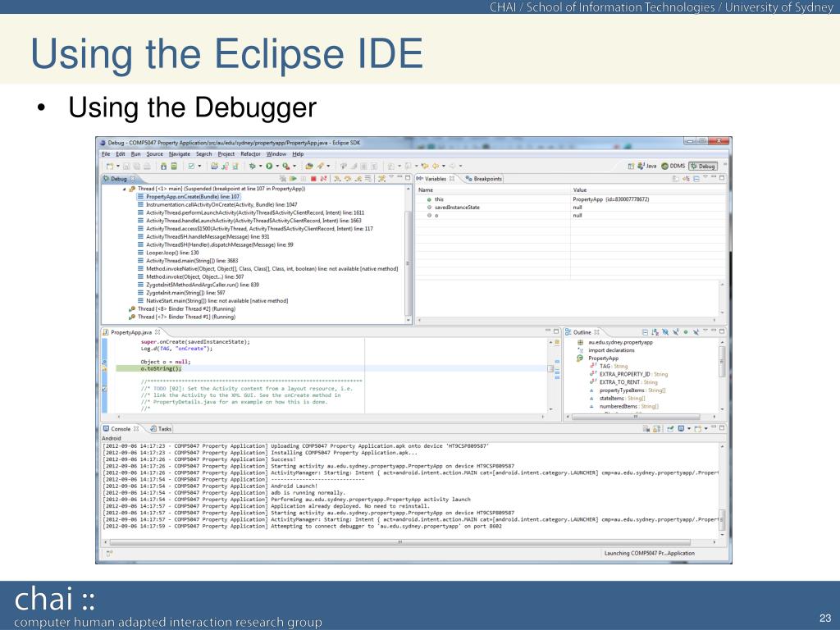Open the Android SDK Manager icon

(x=163, y=166)
